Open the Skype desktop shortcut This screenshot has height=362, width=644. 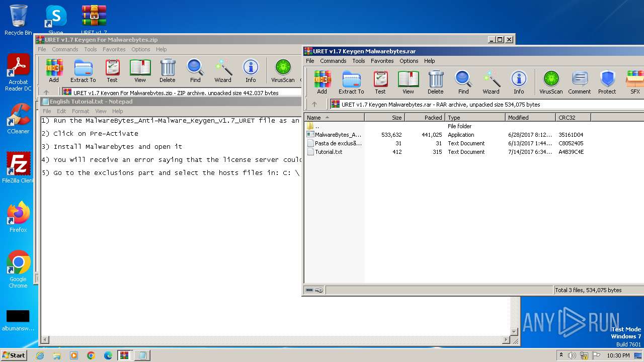(x=56, y=20)
